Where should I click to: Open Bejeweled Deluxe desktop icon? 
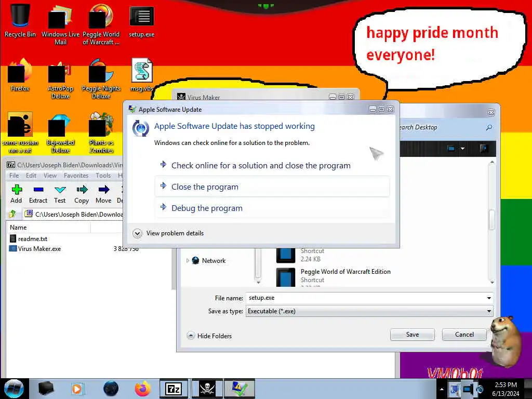click(60, 132)
